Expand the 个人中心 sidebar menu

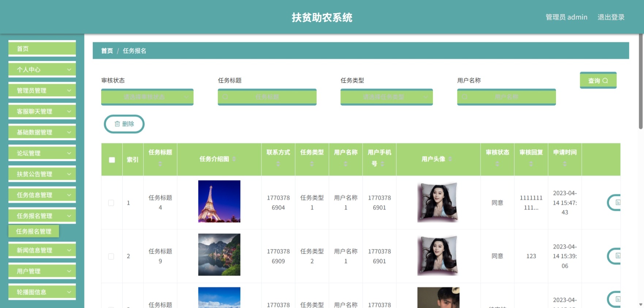pos(42,69)
